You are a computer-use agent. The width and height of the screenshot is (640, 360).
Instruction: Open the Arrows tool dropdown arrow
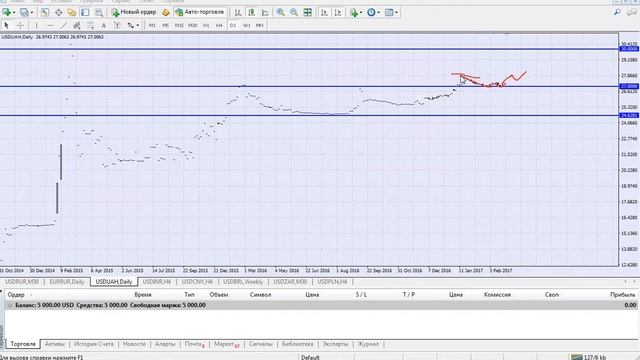coord(138,25)
